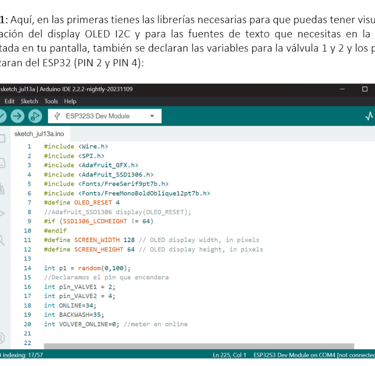Click the '//meter en online' comment

tap(155, 324)
